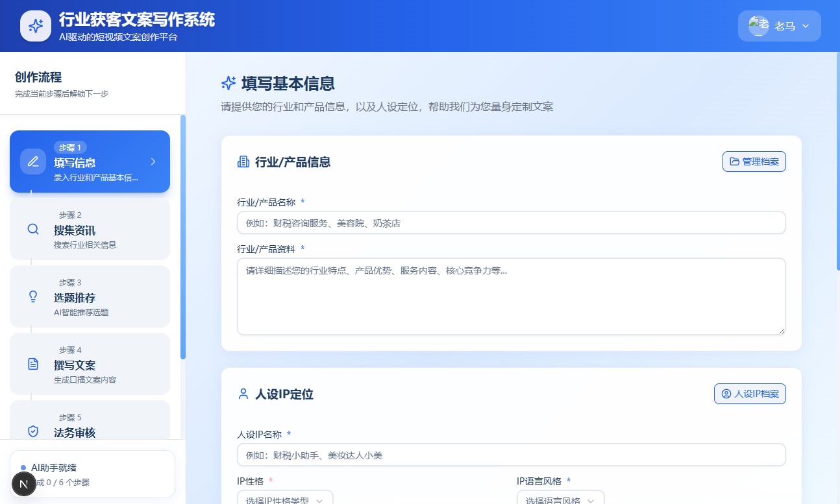Click the 人设IP档案 button
The image size is (840, 504).
(750, 394)
